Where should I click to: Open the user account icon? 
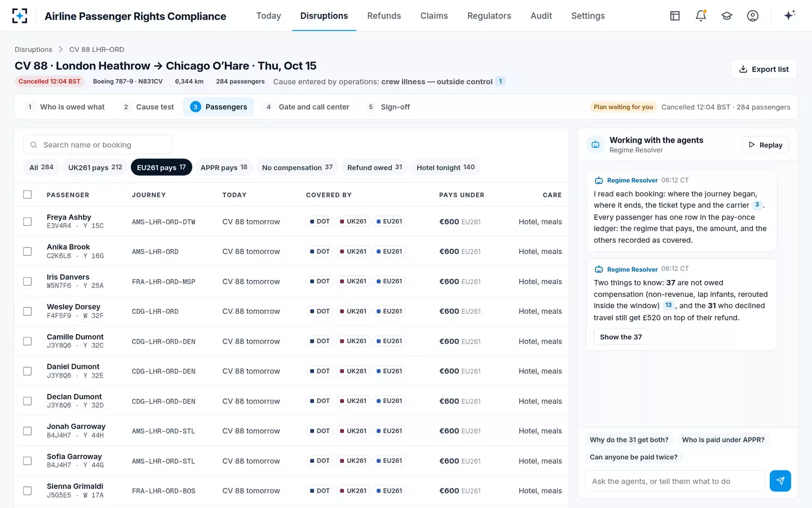coord(753,16)
